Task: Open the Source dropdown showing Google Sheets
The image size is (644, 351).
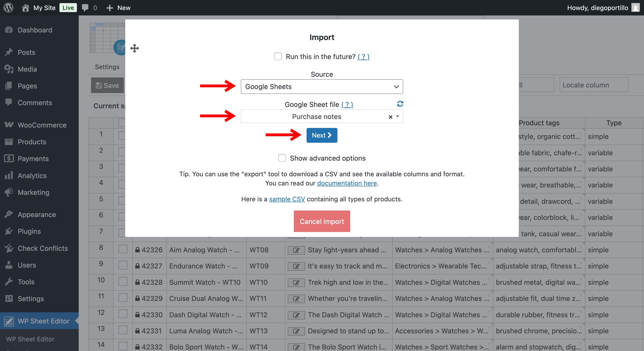Action: (322, 87)
